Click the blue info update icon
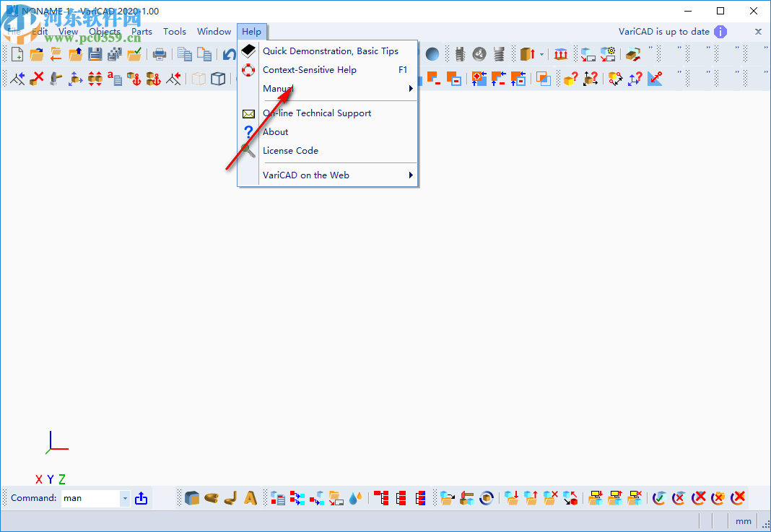This screenshot has height=532, width=771. point(720,32)
